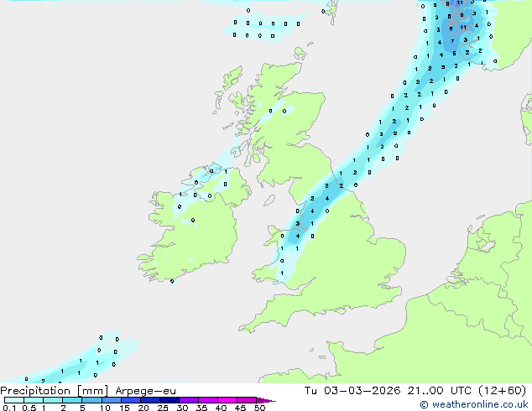Image resolution: width=532 pixels, height=411 pixels.
Task: Click the '(12+60)' forecast offset text
Action: (x=502, y=391)
